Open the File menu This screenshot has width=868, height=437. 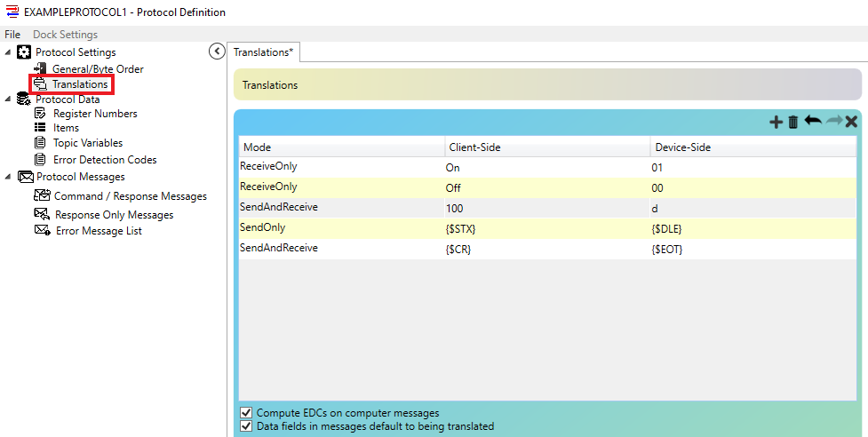tap(12, 35)
